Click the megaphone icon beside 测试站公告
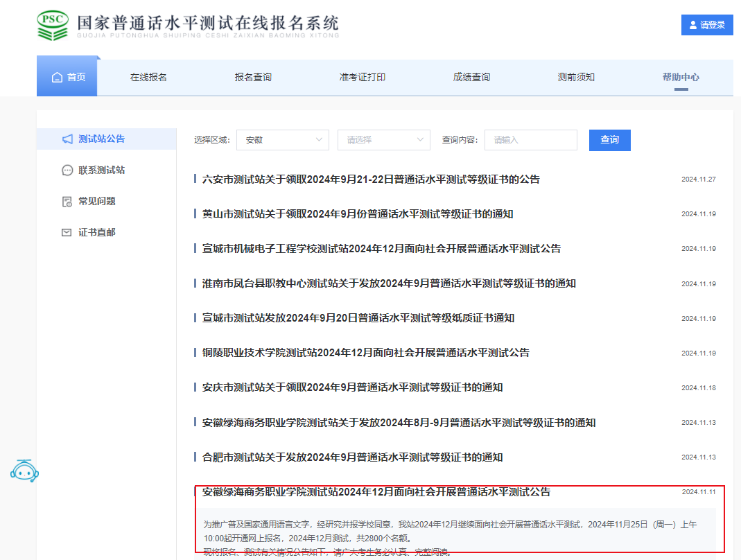This screenshot has height=560, width=741. tap(67, 139)
